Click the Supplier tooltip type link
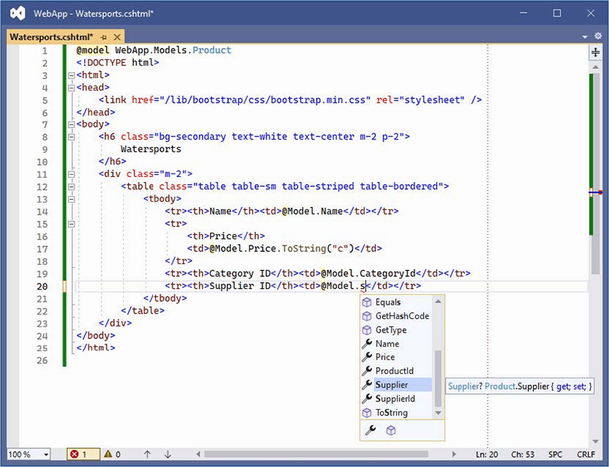 coord(463,386)
